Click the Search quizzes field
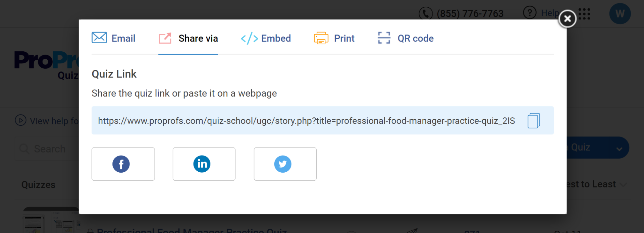The width and height of the screenshot is (644, 233). coord(47,149)
